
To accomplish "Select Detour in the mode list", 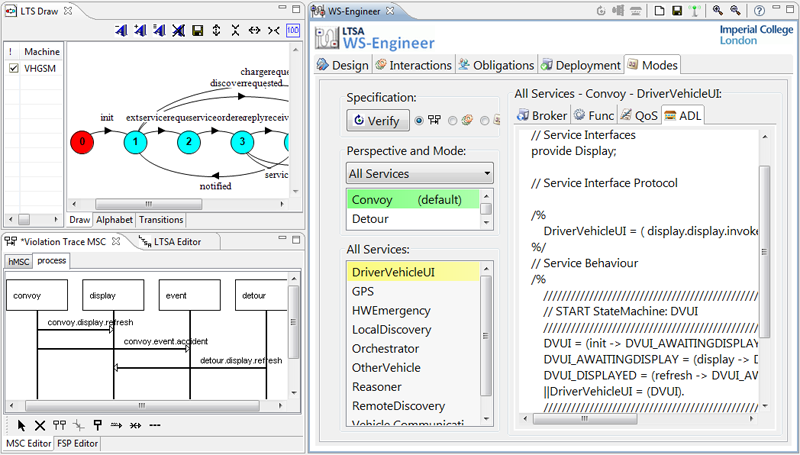I will [370, 218].
